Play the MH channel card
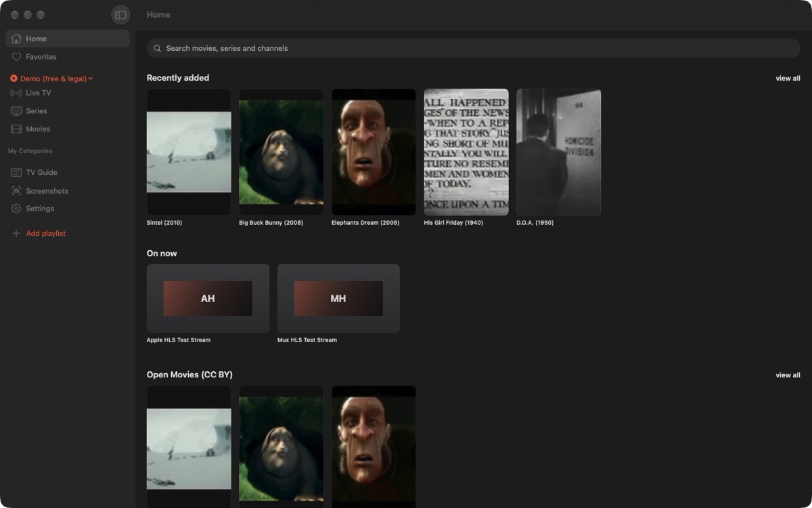 [338, 299]
